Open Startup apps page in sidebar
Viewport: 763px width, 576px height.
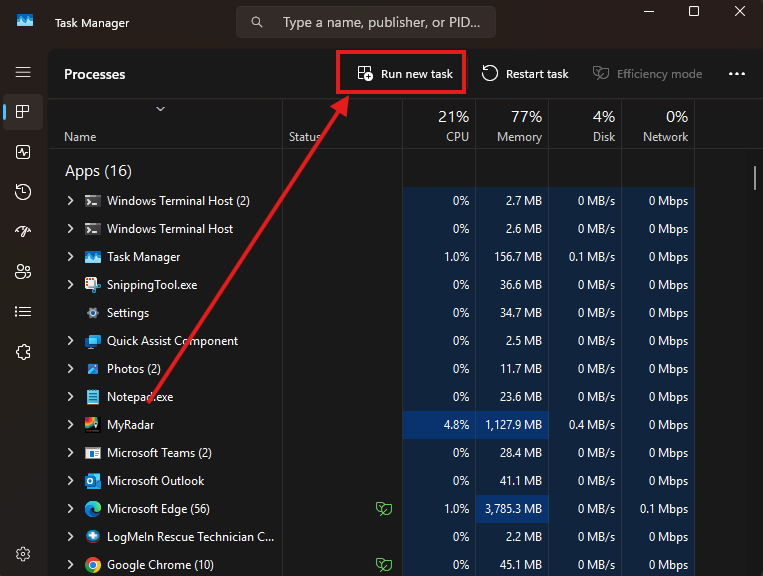[23, 232]
